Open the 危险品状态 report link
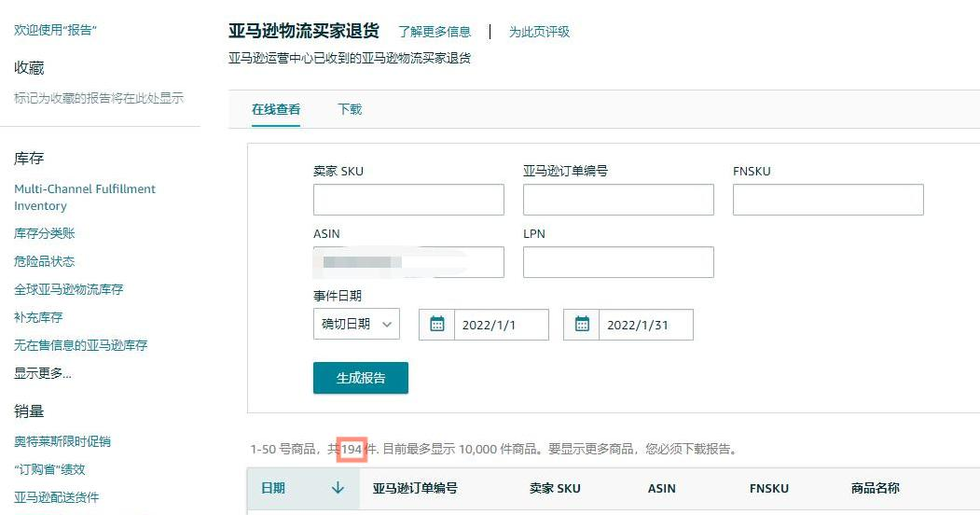This screenshot has height=515, width=980. tap(45, 261)
